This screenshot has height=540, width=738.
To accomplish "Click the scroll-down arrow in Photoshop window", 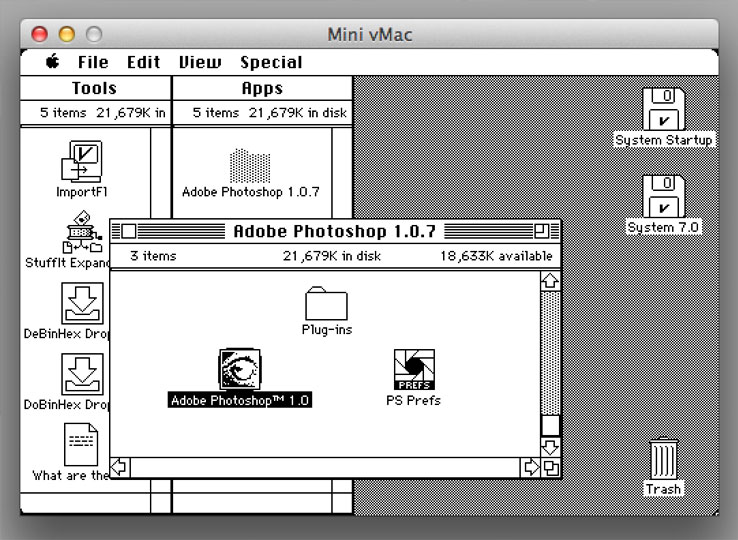I will click(550, 447).
